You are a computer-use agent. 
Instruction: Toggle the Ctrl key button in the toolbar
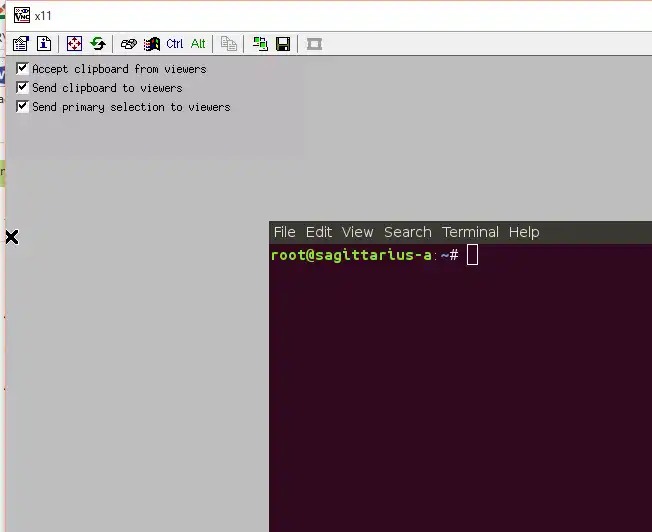[x=175, y=44]
